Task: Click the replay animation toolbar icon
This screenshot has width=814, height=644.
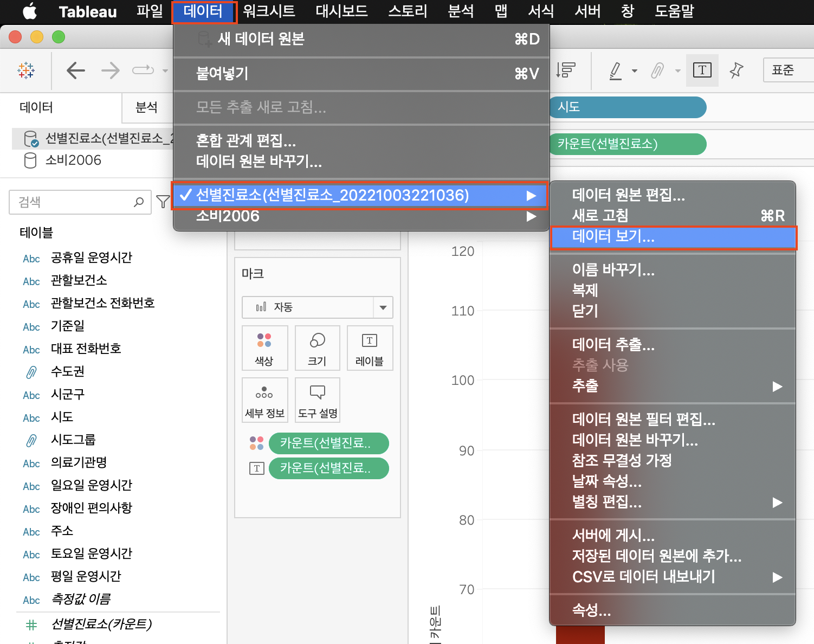Action: tap(143, 70)
